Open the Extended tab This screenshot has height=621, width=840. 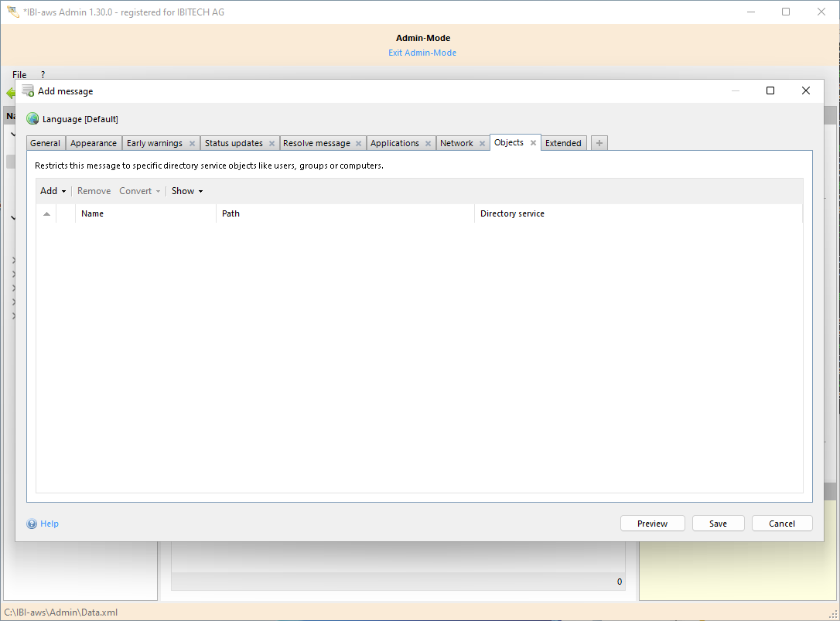pos(563,143)
